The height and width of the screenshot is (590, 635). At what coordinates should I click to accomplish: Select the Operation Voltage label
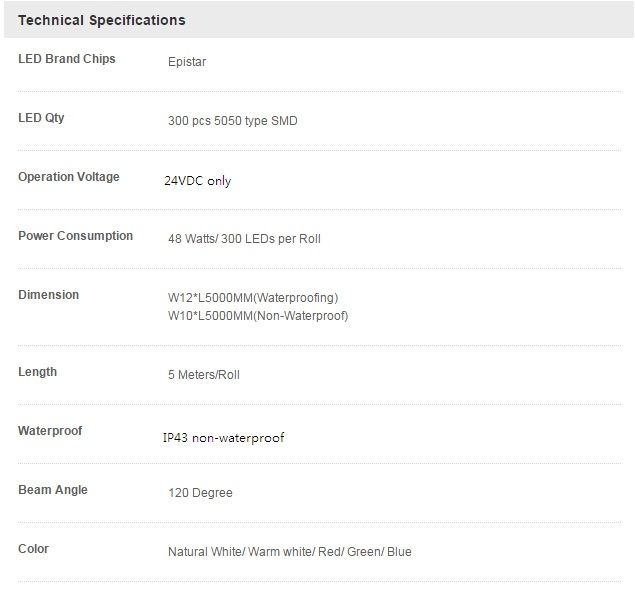69,177
